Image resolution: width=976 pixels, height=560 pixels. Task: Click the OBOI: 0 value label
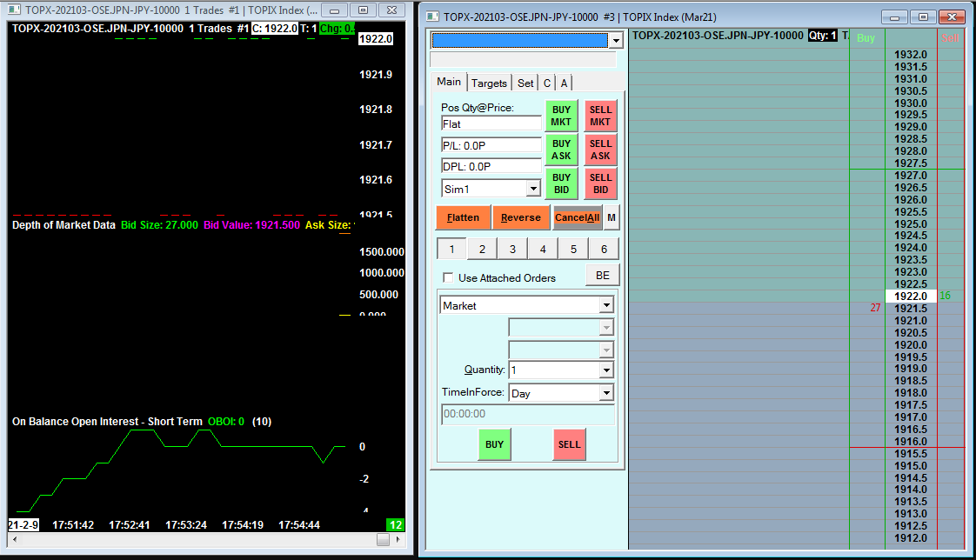226,421
